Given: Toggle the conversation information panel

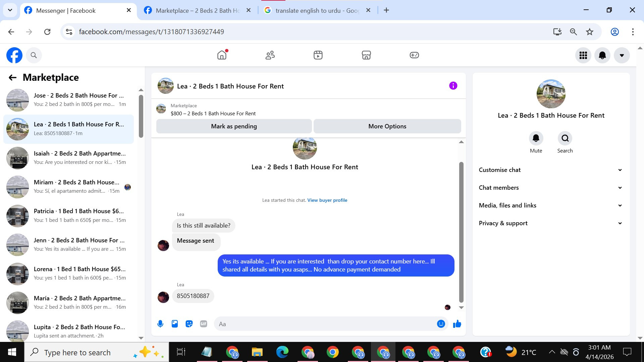Looking at the screenshot, I should (x=453, y=86).
